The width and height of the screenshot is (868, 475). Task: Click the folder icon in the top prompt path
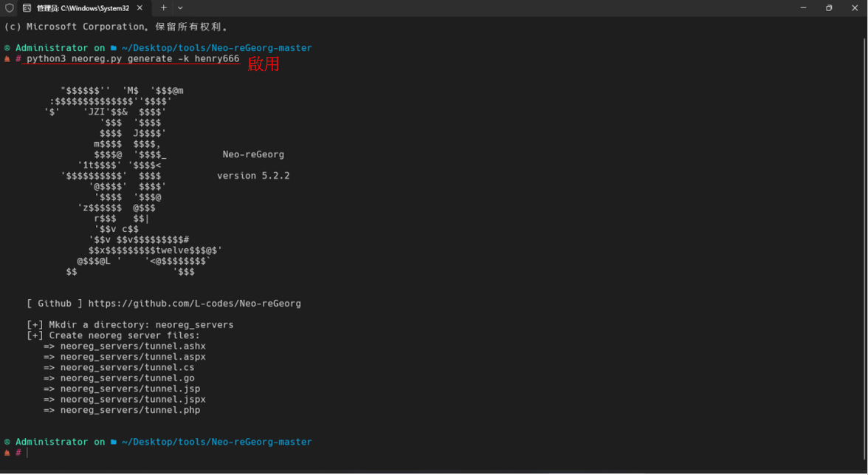[x=114, y=48]
